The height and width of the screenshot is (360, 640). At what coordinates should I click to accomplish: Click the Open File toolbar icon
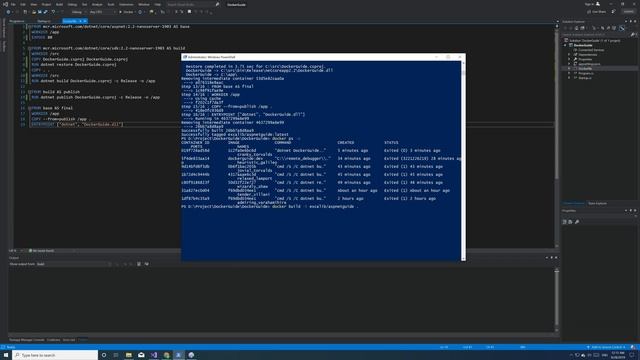[x=34, y=12]
